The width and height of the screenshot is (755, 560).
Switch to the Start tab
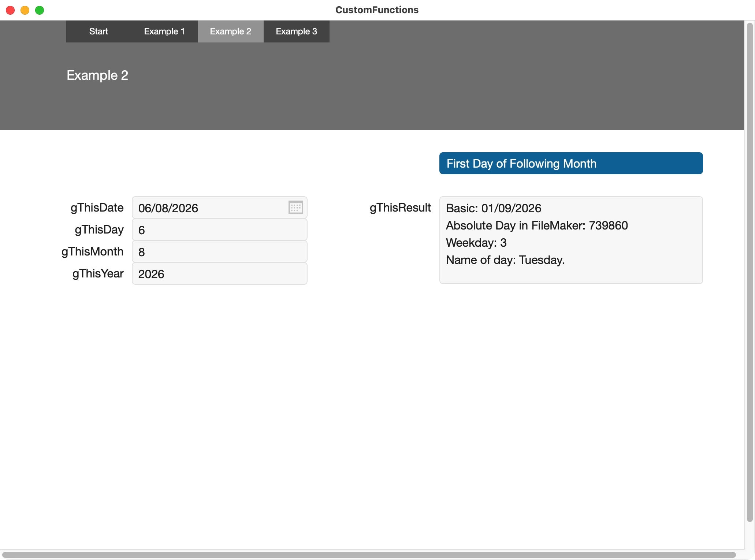(98, 31)
